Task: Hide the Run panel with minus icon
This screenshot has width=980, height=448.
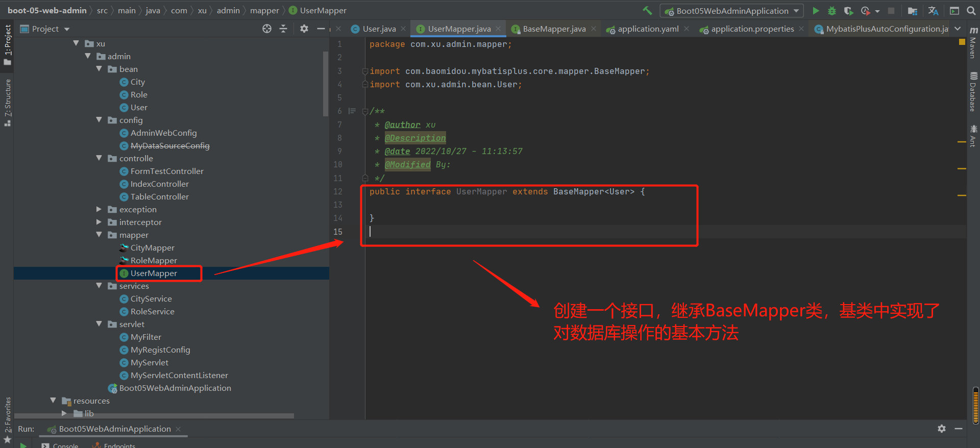Action: pos(959,429)
